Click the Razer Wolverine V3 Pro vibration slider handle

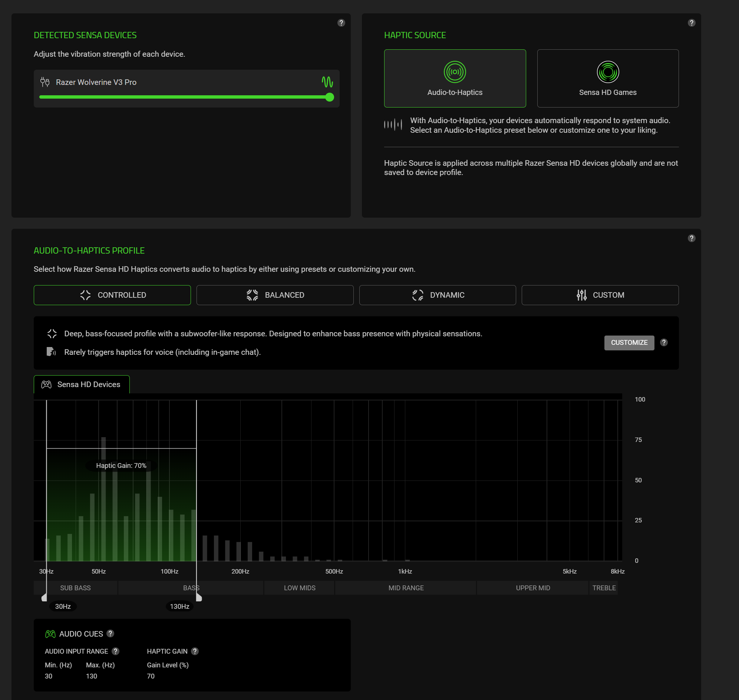tap(330, 98)
